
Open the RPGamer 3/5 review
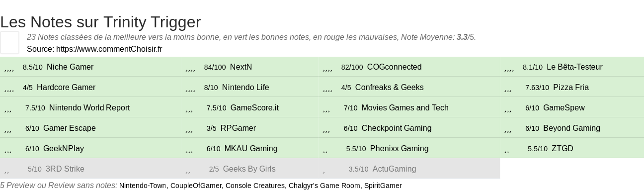(238, 128)
